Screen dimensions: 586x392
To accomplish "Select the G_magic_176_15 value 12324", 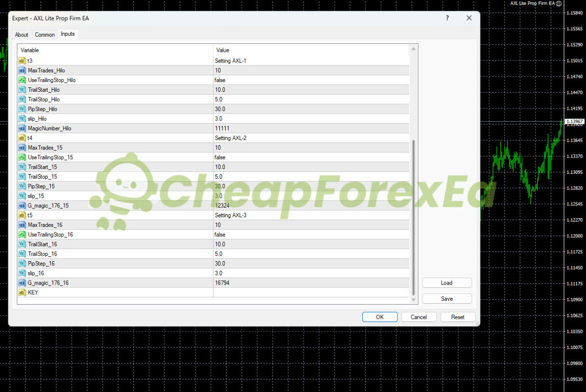I will (x=223, y=206).
